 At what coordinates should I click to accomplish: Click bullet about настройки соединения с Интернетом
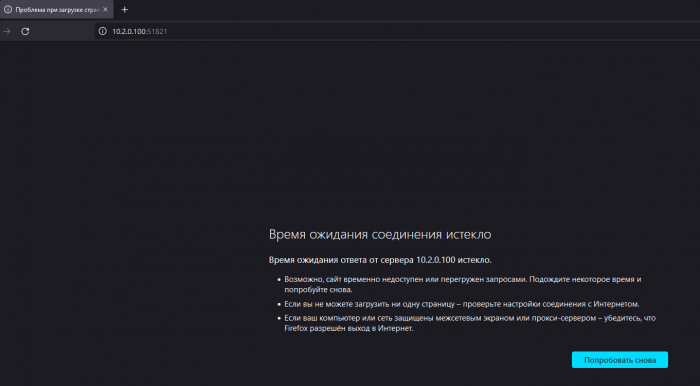point(462,304)
